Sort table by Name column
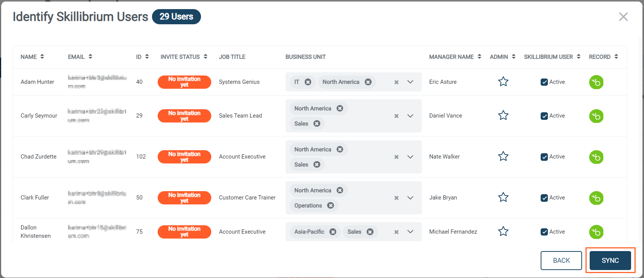This screenshot has width=644, height=278. pos(32,57)
